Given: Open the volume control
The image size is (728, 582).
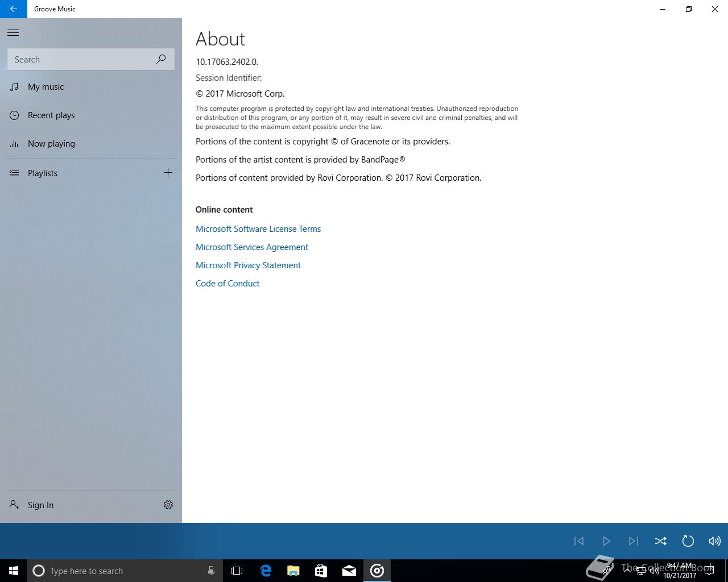Looking at the screenshot, I should click(714, 541).
